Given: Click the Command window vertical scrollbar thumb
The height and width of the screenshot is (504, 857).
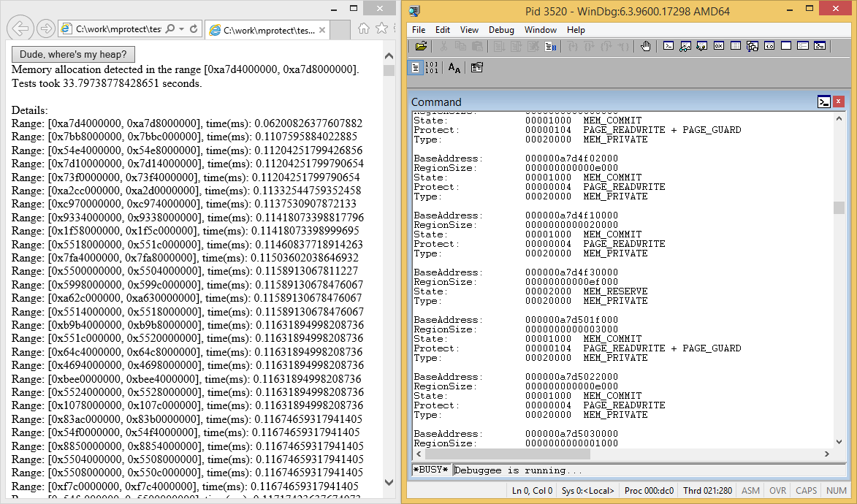Looking at the screenshot, I should coord(839,207).
